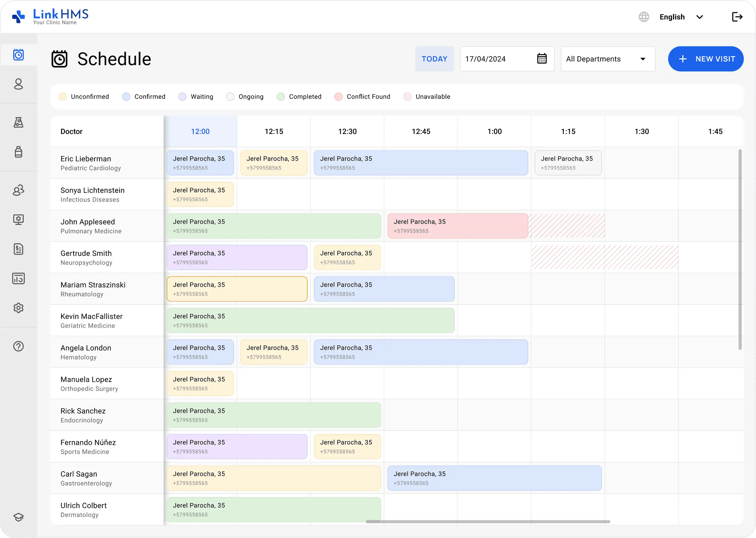756x538 pixels.
Task: Click the logout icon at top right
Action: [737, 17]
